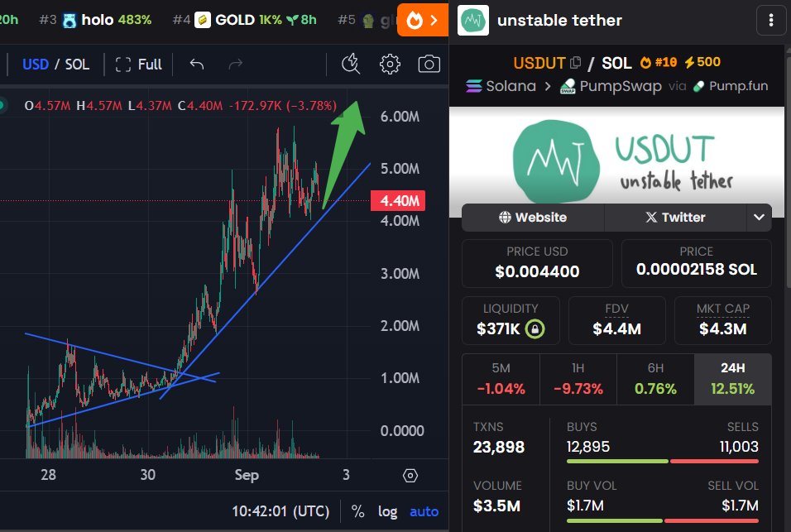791x532 pixels.
Task: Click the 6.00M price axis label
Action: 400,117
